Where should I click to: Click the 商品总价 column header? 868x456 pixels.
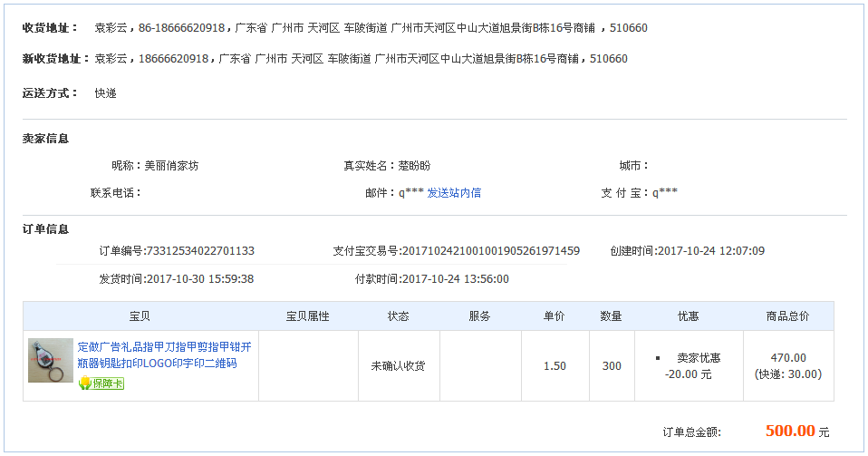click(x=788, y=316)
